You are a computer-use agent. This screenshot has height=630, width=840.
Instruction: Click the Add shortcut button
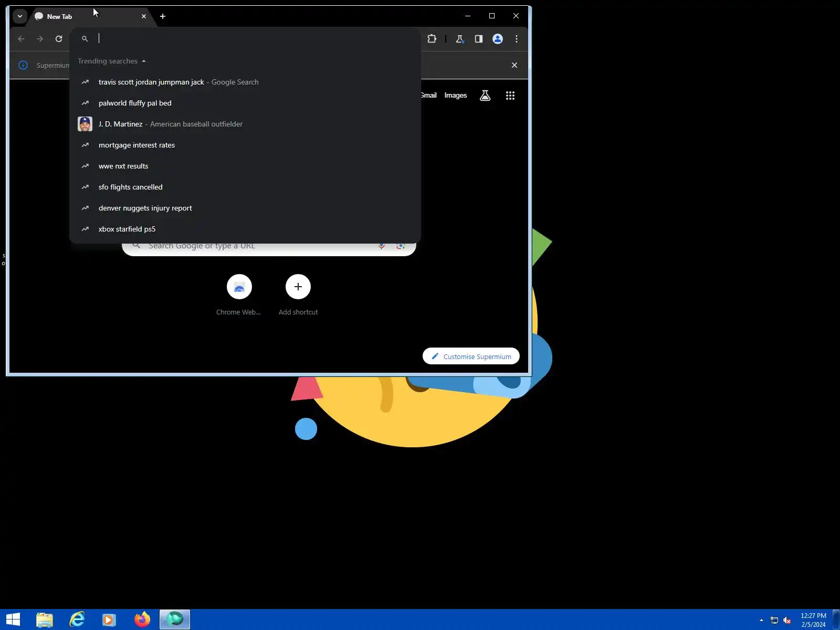298,295
